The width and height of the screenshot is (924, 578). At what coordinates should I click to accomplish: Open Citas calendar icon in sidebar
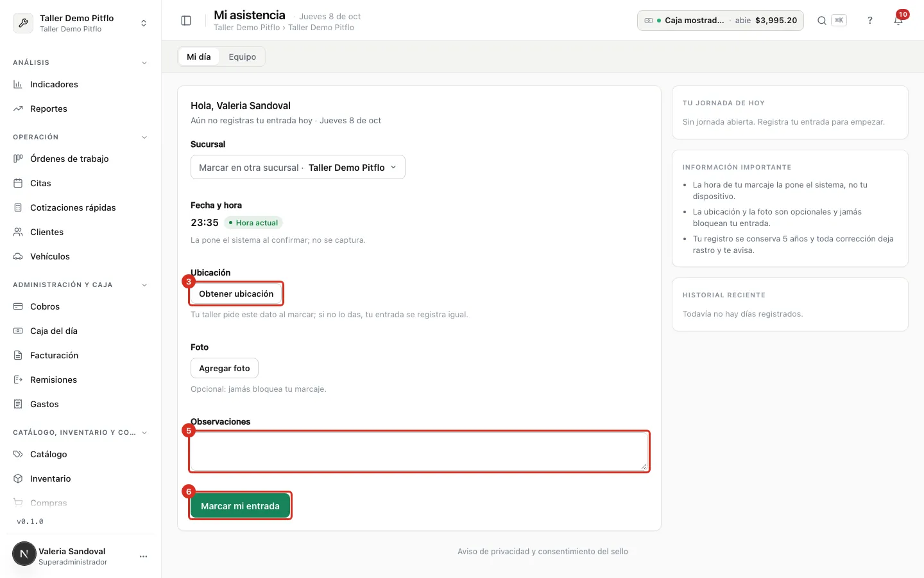[18, 183]
